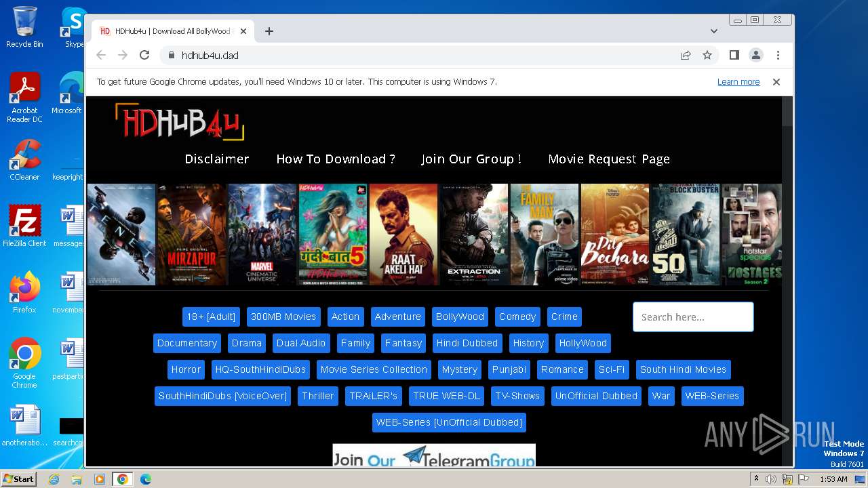Image resolution: width=868 pixels, height=488 pixels.
Task: Open the Chrome profile icon
Action: click(x=756, y=55)
